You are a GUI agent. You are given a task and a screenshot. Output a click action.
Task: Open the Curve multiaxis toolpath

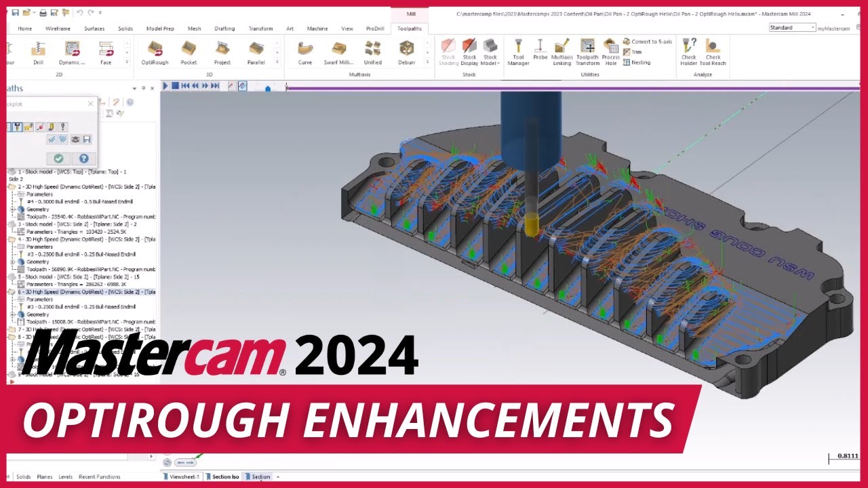point(305,53)
